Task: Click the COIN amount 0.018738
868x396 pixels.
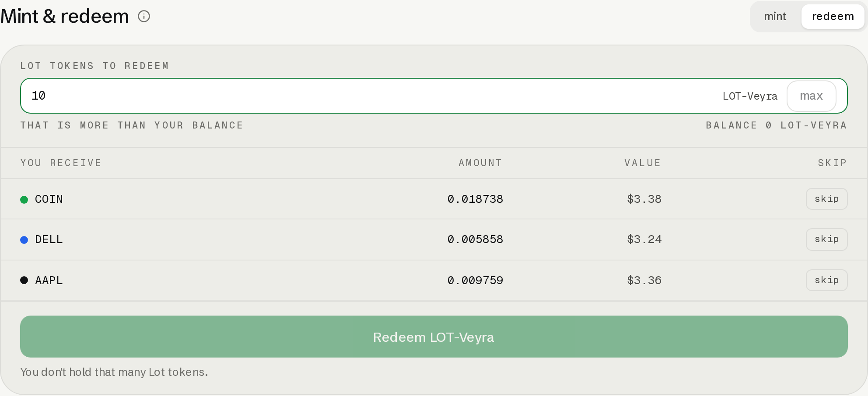Action: (x=475, y=199)
